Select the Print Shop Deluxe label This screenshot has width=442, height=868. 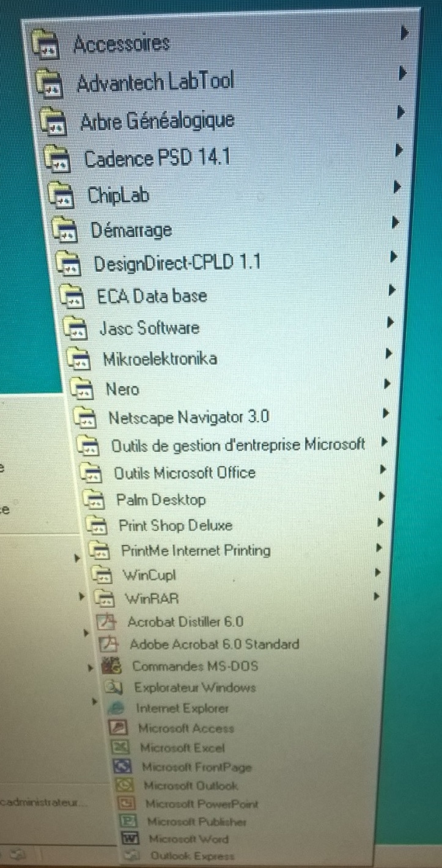(x=175, y=525)
